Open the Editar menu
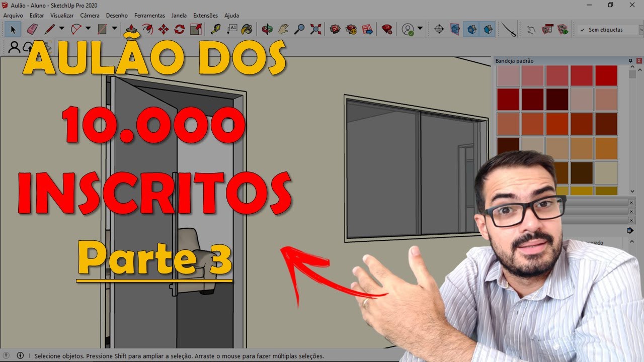 coord(37,16)
